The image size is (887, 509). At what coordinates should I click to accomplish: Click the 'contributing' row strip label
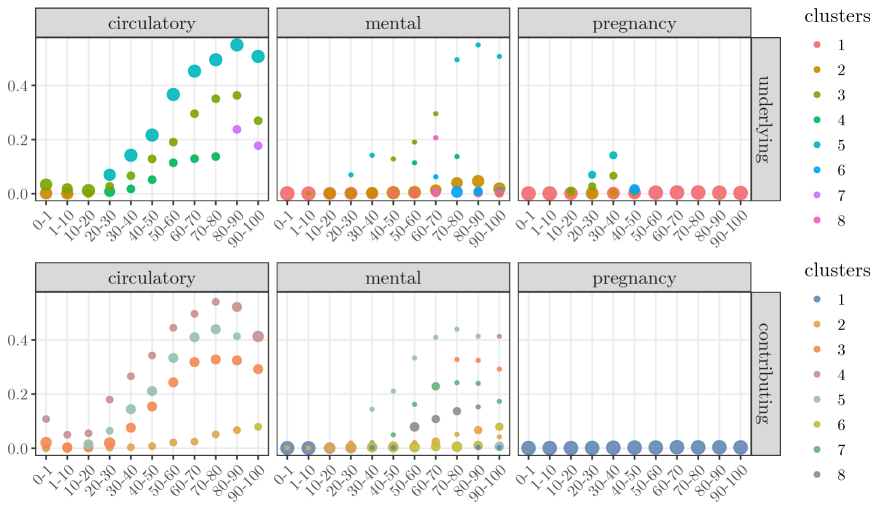[x=766, y=372]
